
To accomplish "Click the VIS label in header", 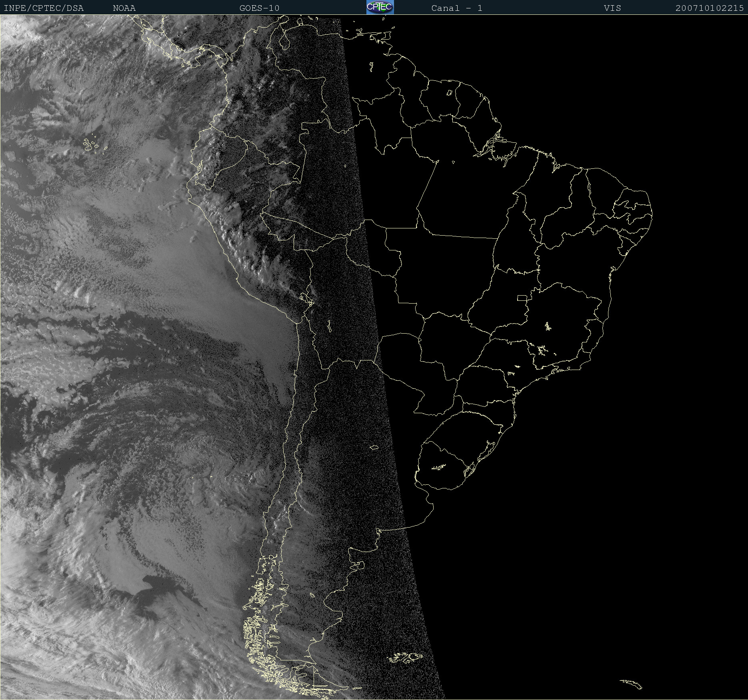I will (612, 8).
